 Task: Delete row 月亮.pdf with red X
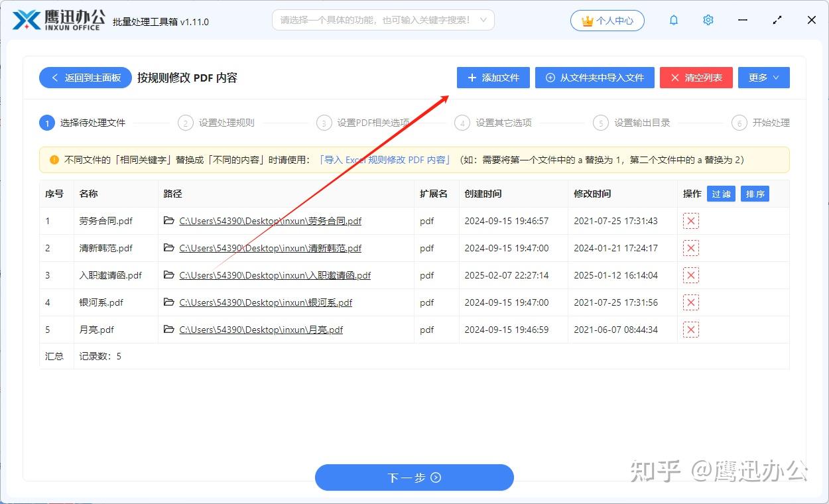coord(691,330)
